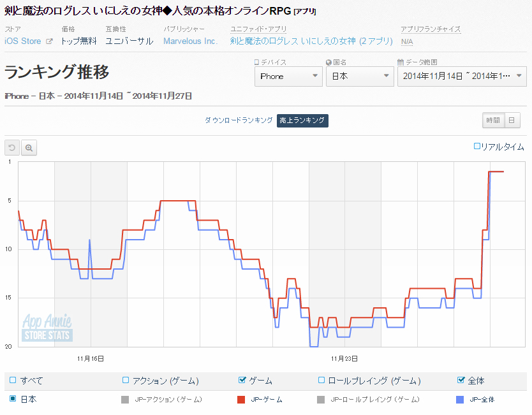
Task: Click the トップ無料 price text
Action: (79, 41)
